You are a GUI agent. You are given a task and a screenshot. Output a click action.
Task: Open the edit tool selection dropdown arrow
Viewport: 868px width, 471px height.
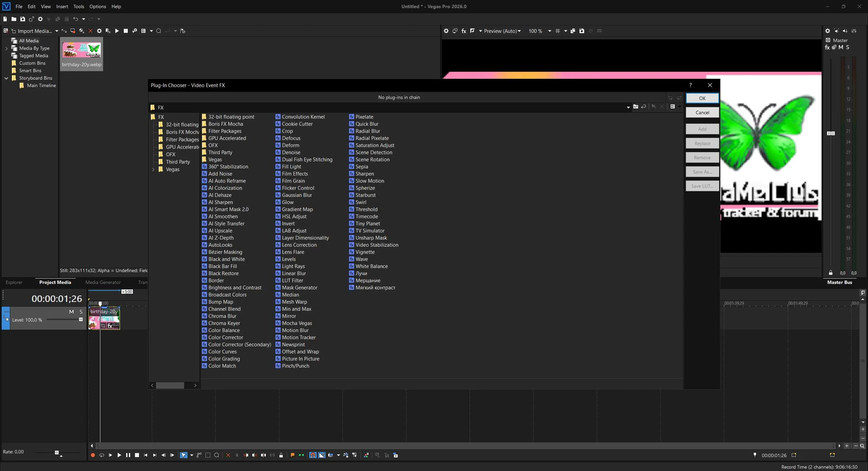192,455
